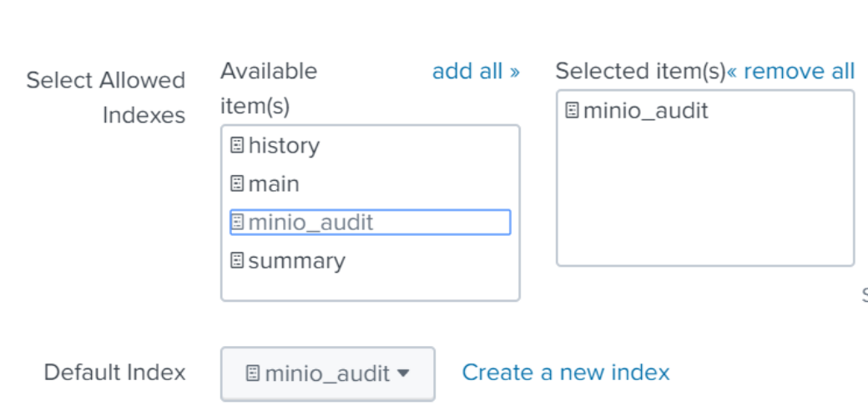Image resolution: width=868 pixels, height=411 pixels.
Task: Click the icon beside selected minio_audit
Action: click(x=572, y=110)
